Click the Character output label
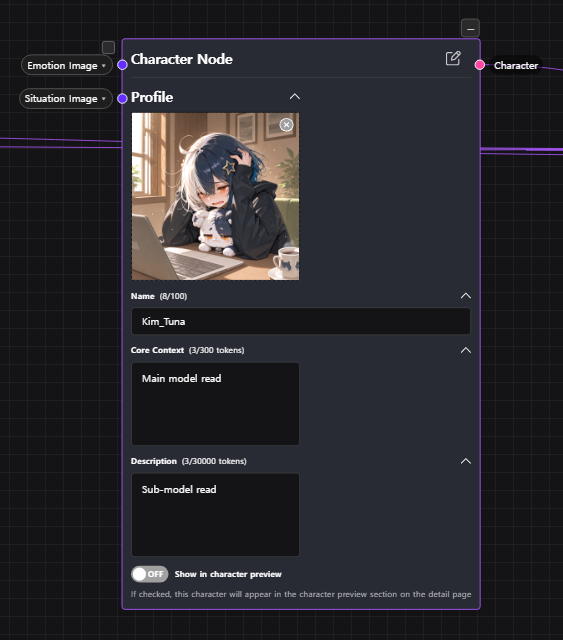The height and width of the screenshot is (640, 563). coord(516,65)
